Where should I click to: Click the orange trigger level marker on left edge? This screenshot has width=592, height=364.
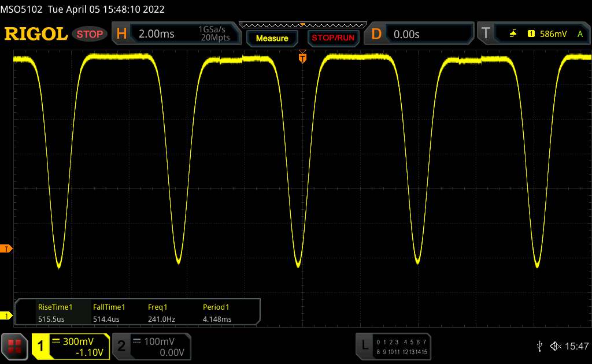tap(6, 249)
